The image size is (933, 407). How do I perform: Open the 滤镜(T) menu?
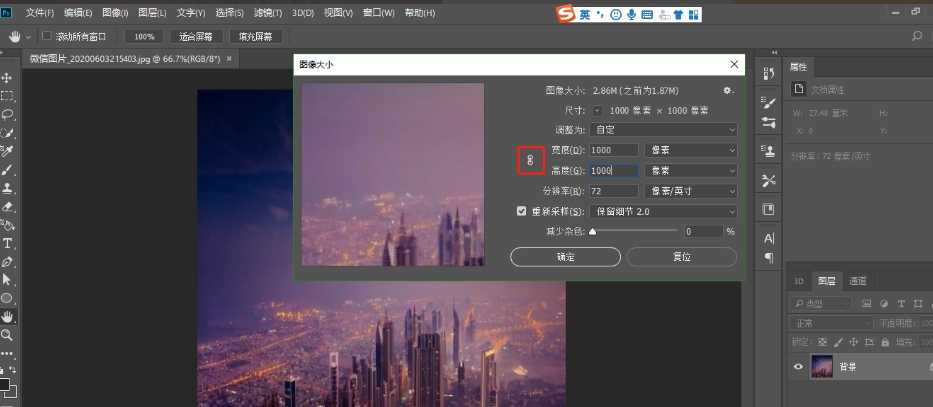269,13
